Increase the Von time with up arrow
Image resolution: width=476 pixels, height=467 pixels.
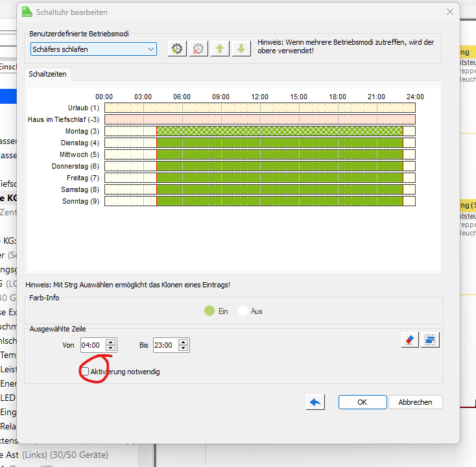pos(110,342)
